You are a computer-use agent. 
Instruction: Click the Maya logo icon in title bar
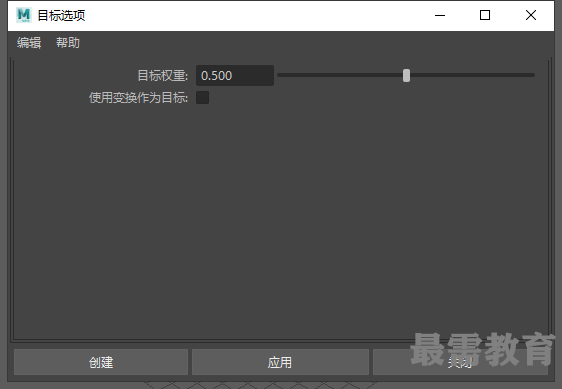24,15
